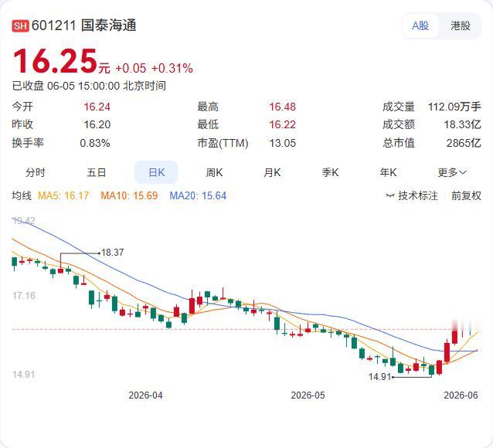This screenshot has height=448, width=493.
Task: Click the 17.16 price axis label
Action: tap(24, 296)
